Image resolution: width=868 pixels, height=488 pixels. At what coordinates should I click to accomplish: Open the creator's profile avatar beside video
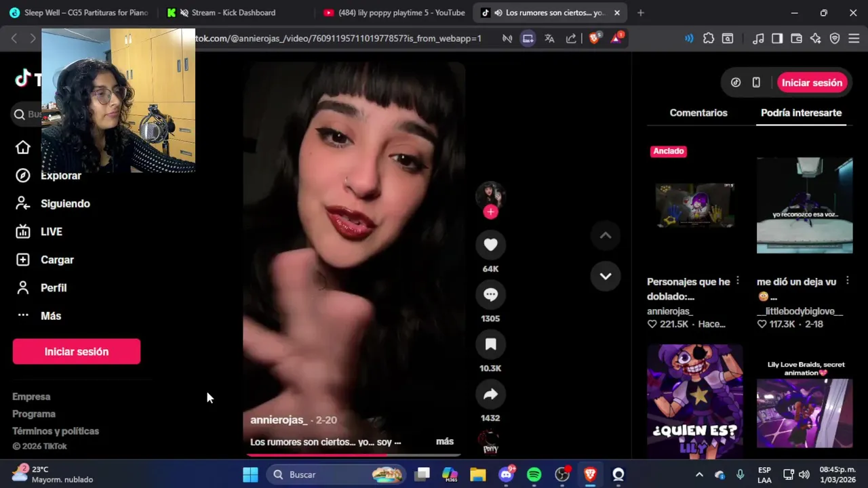[x=490, y=195]
